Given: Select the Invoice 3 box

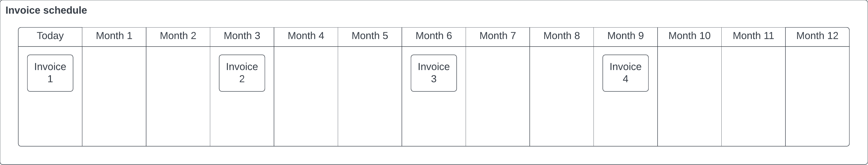Looking at the screenshot, I should click(434, 73).
